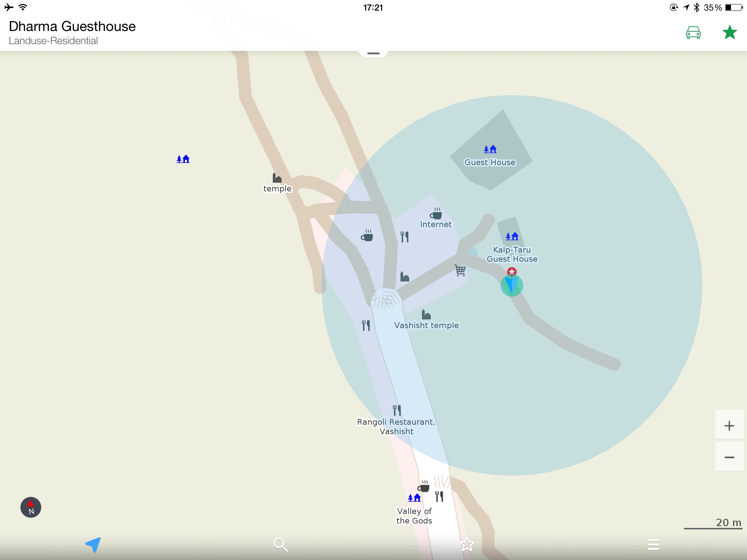Zoom in with the plus button
Screen dimensions: 747x560
729,425
